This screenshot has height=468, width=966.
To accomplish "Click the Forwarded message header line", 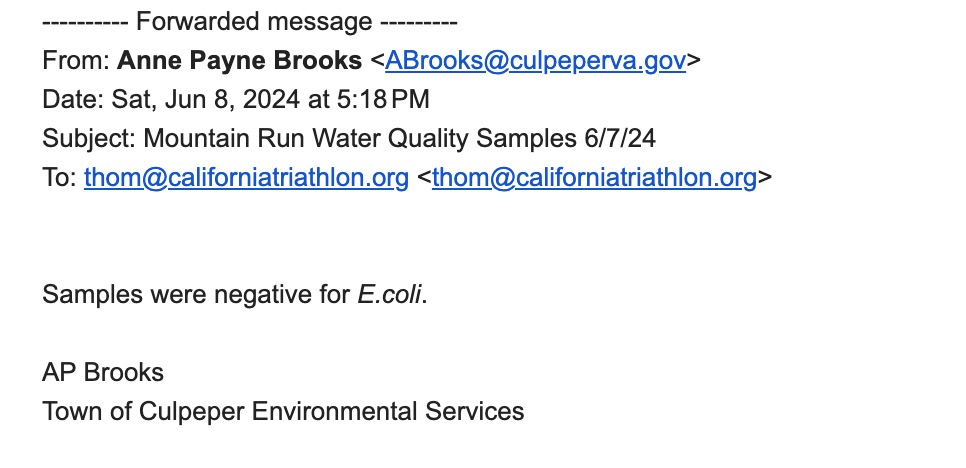I will pyautogui.click(x=250, y=21).
